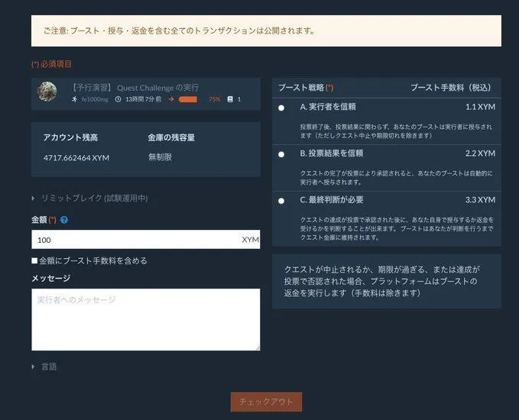Click the チェックアウト button
The image size is (519, 420).
point(266,402)
